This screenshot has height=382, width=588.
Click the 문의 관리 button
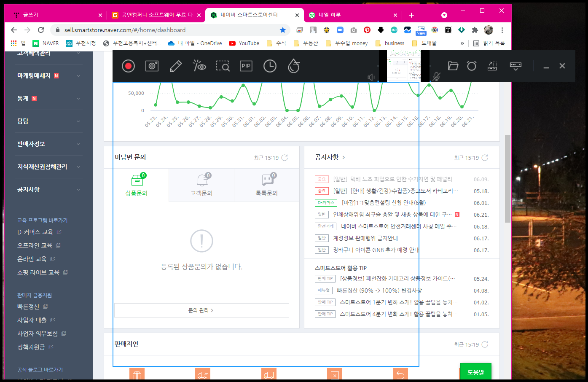point(201,310)
